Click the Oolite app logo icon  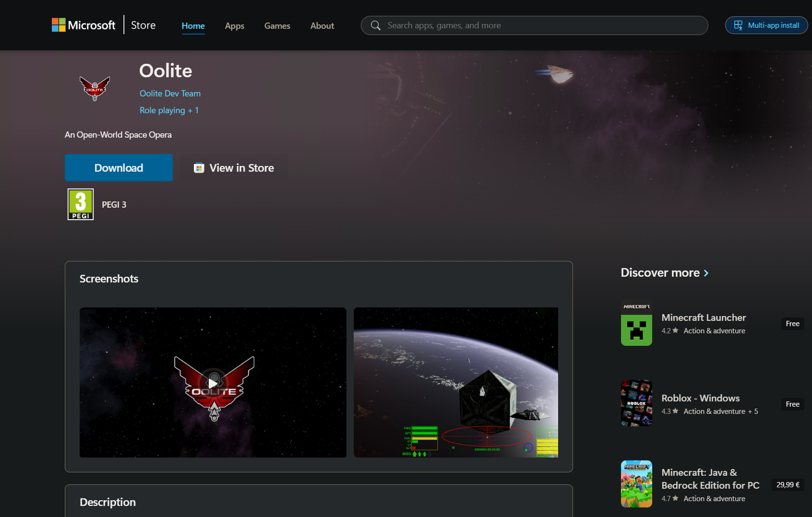point(95,88)
